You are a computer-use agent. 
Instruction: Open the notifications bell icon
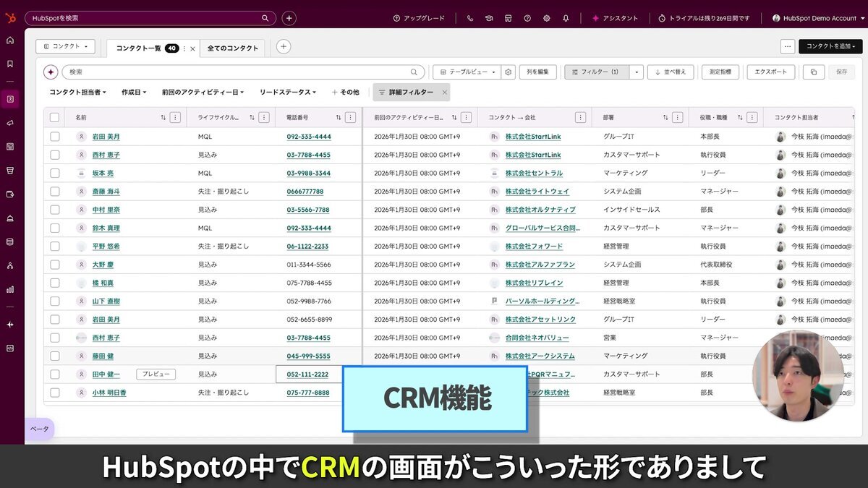566,18
